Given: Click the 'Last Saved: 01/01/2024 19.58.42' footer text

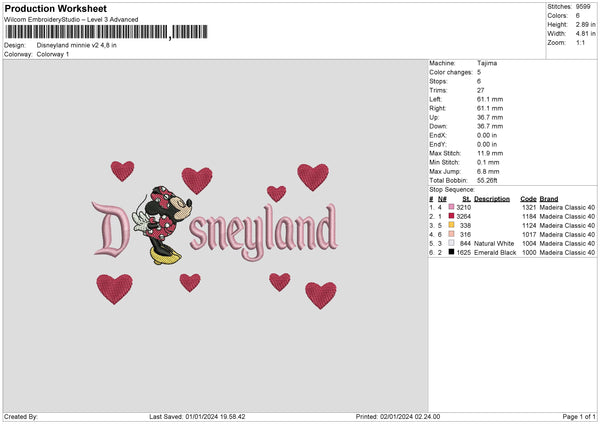Looking at the screenshot, I should pos(197,416).
